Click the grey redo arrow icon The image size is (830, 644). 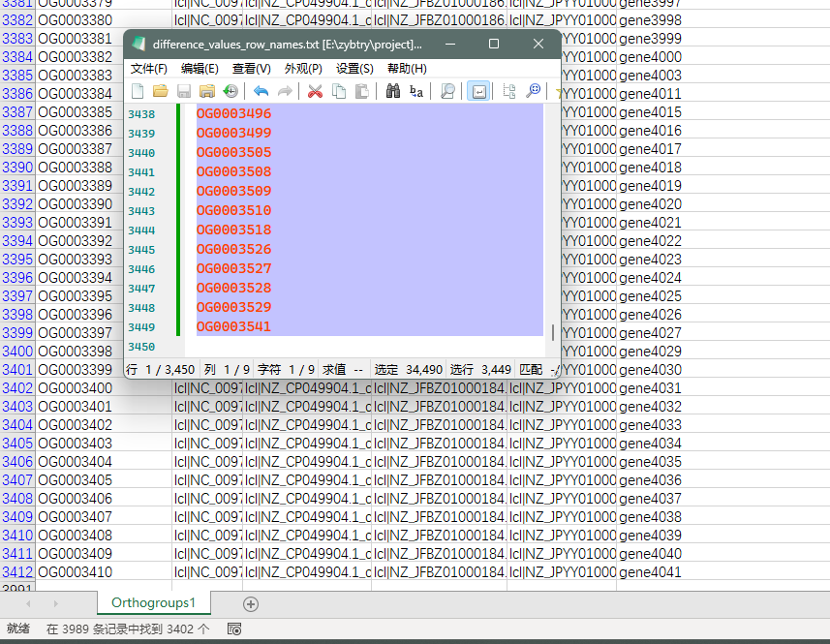(285, 91)
